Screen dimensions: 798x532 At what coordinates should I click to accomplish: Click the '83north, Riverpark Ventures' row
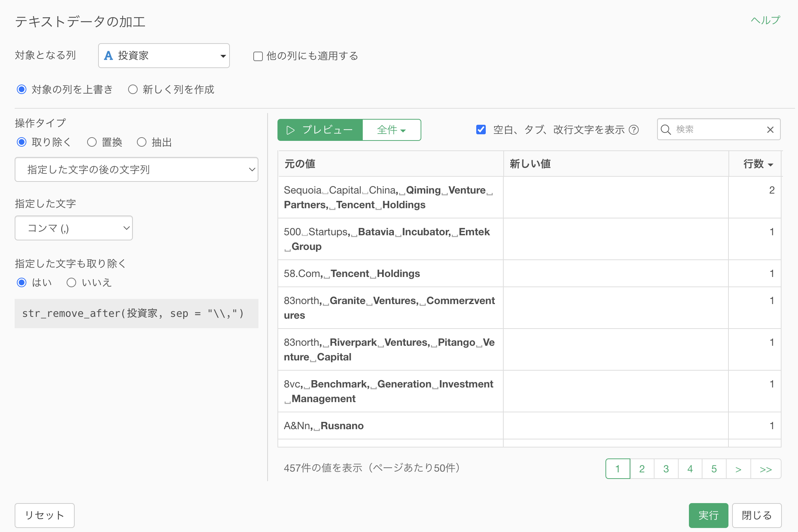coord(390,350)
